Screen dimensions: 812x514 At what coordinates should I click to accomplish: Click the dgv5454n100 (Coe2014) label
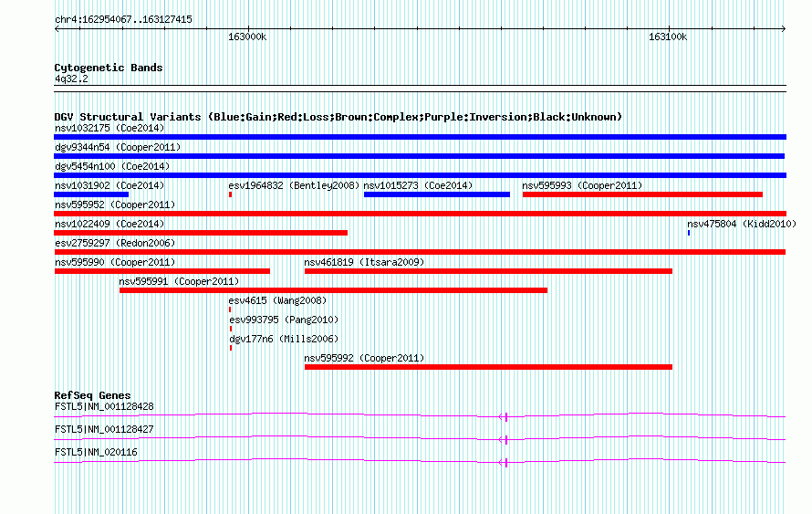pyautogui.click(x=112, y=166)
